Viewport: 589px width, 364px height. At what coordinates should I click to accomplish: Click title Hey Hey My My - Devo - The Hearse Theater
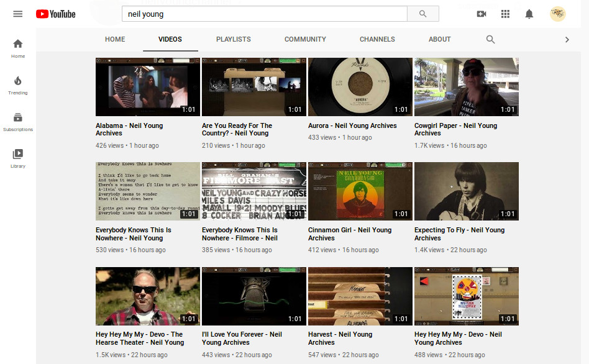click(x=140, y=339)
